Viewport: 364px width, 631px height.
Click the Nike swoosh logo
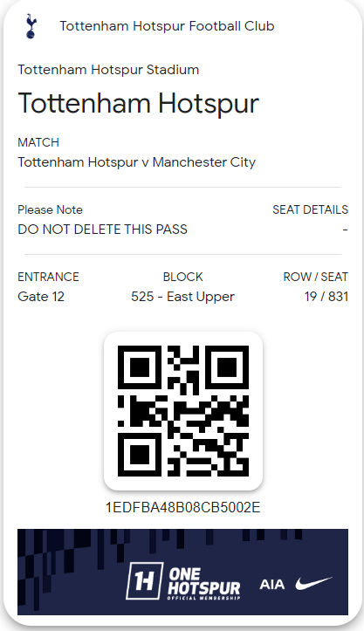[313, 583]
